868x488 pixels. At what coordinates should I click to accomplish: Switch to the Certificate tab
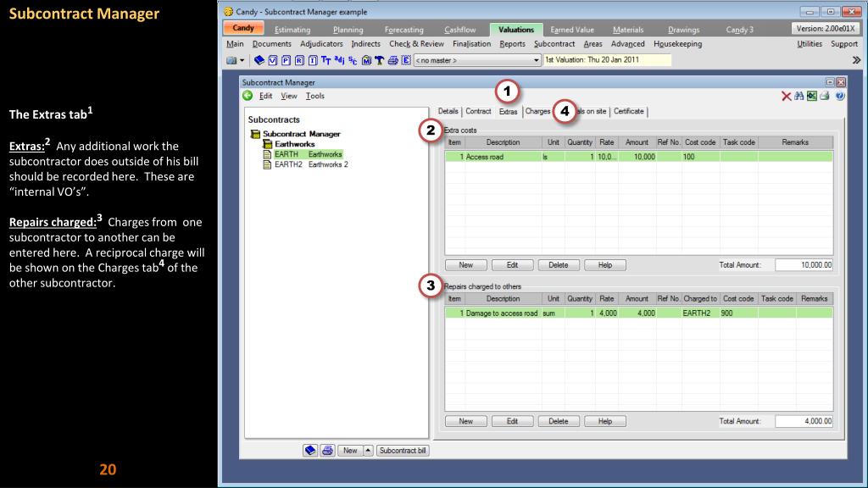pyautogui.click(x=629, y=111)
